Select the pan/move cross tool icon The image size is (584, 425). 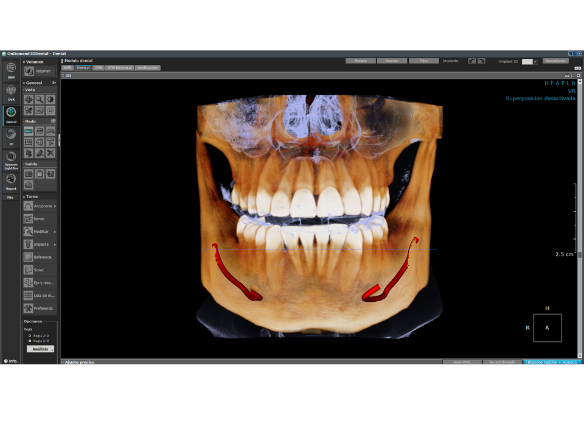point(28,99)
